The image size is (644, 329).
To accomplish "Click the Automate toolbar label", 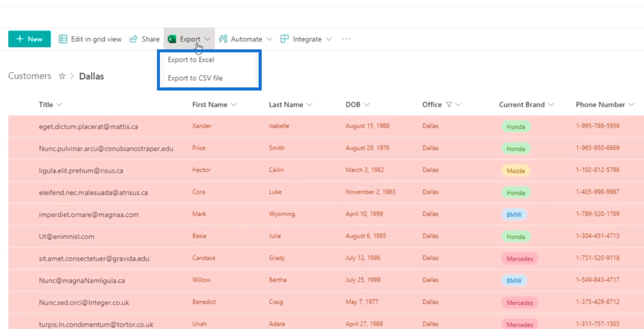I will (246, 39).
